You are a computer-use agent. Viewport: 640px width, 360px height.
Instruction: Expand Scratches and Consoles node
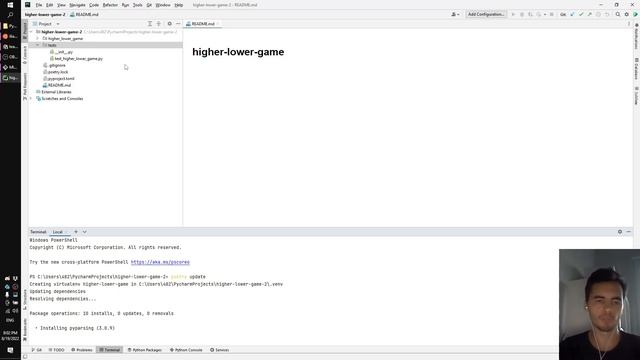31,98
